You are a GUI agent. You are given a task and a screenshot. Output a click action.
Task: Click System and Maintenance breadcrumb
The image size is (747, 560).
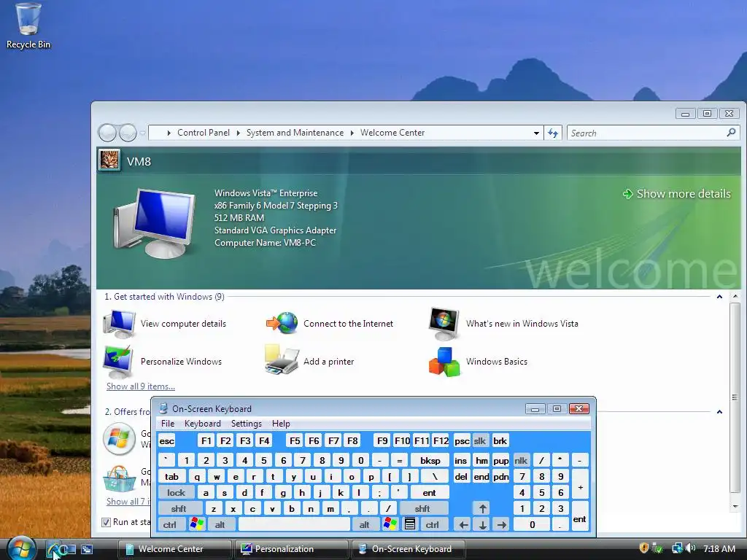(x=295, y=133)
